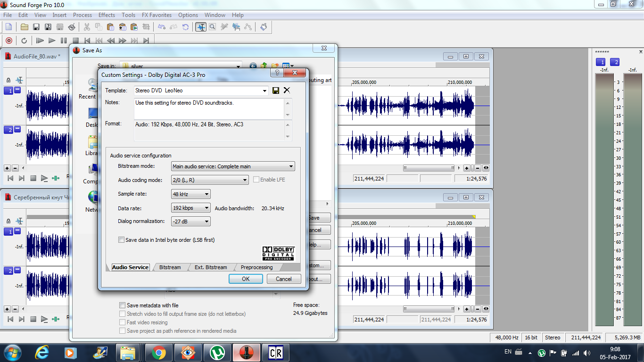Click the yellow marker in the lower timeline
This screenshot has width=644, height=362.
point(473,217)
